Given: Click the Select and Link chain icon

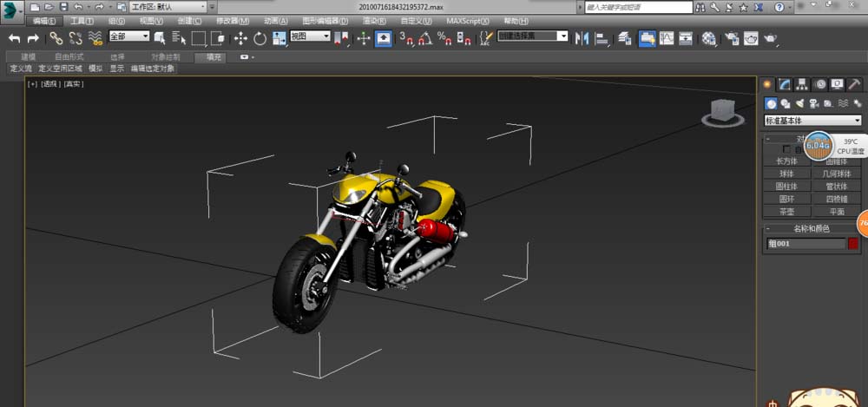Looking at the screenshot, I should click(56, 38).
